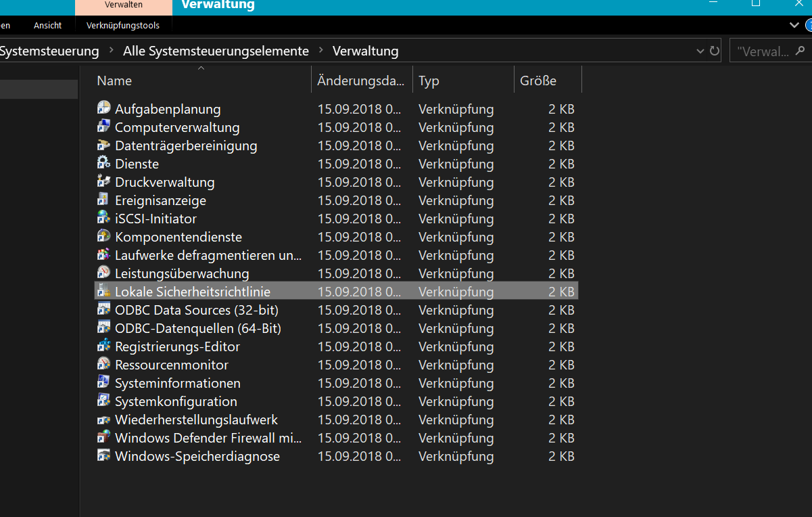Select the Systeminformationen entry name
This screenshot has width=812, height=517.
[x=178, y=383]
